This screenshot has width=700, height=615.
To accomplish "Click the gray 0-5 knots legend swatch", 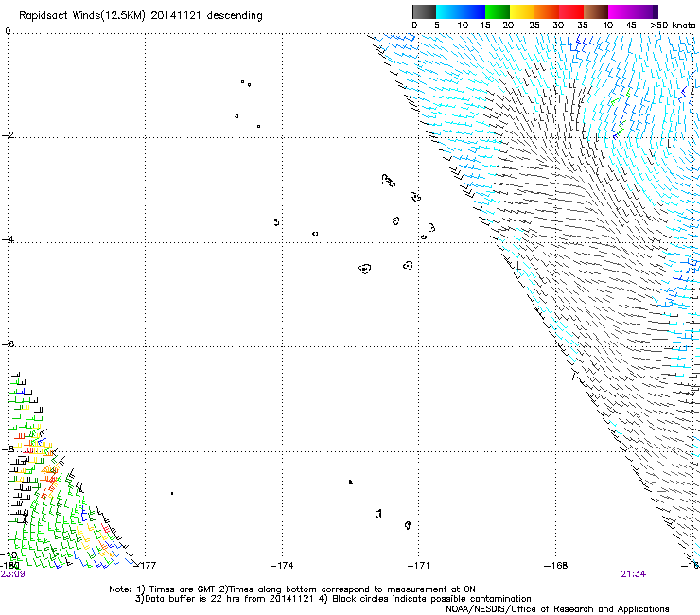I will point(424,11).
